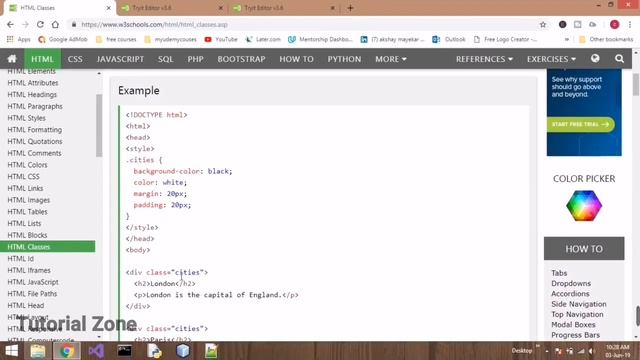Open HTML Id in sidebar

click(20, 259)
